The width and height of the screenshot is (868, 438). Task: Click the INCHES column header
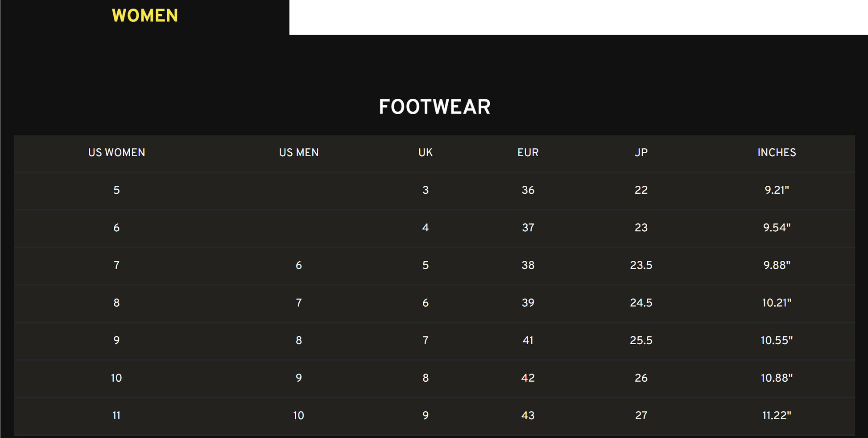pyautogui.click(x=777, y=153)
